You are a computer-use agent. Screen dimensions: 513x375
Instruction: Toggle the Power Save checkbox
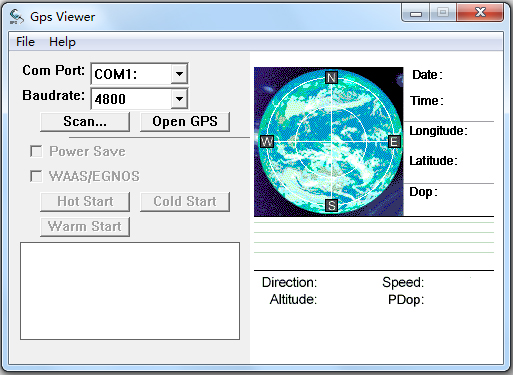36,151
